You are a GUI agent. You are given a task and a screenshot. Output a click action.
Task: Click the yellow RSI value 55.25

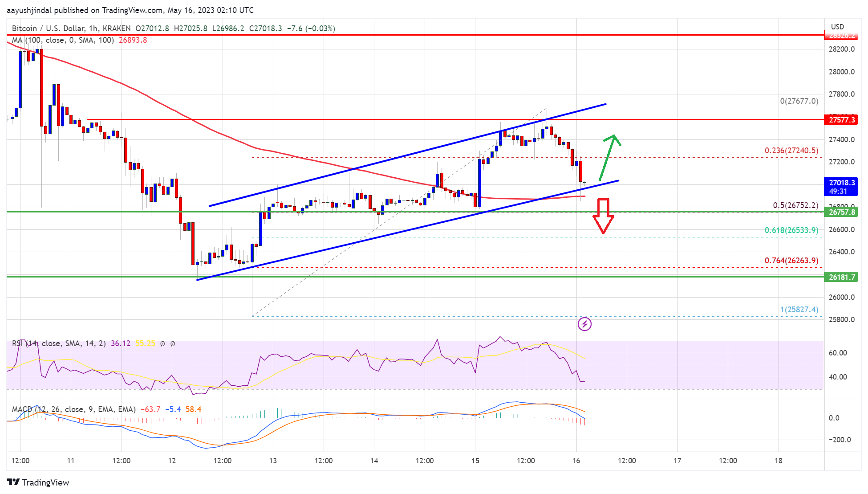pyautogui.click(x=145, y=343)
